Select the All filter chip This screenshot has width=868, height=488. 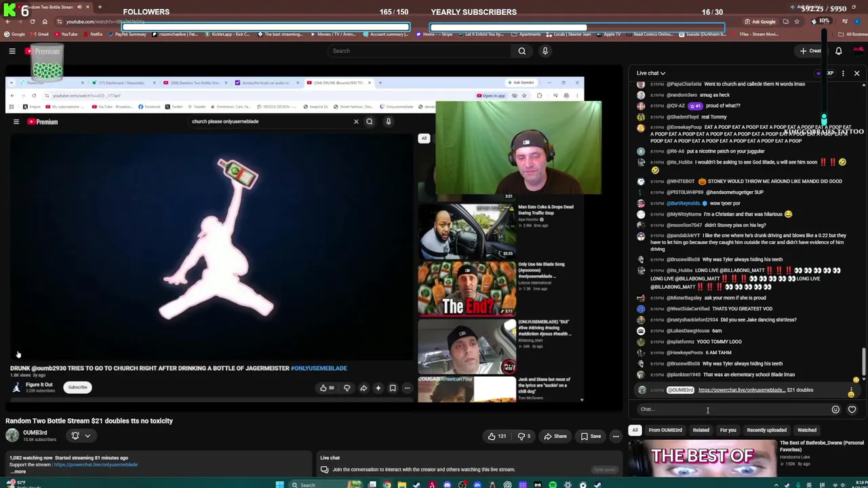(635, 430)
